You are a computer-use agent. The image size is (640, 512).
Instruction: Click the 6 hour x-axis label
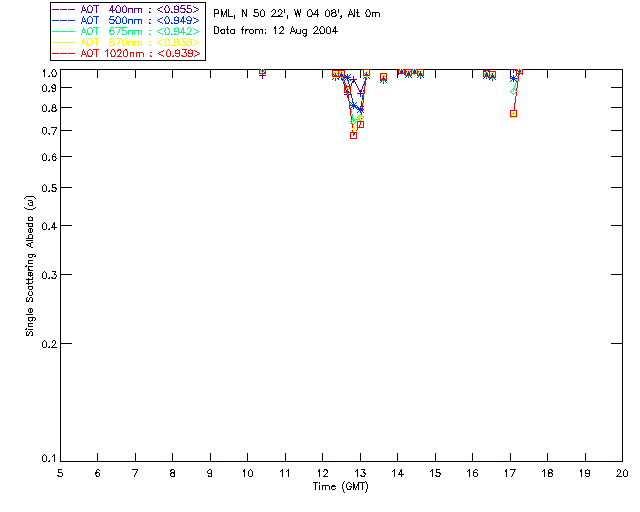(98, 473)
